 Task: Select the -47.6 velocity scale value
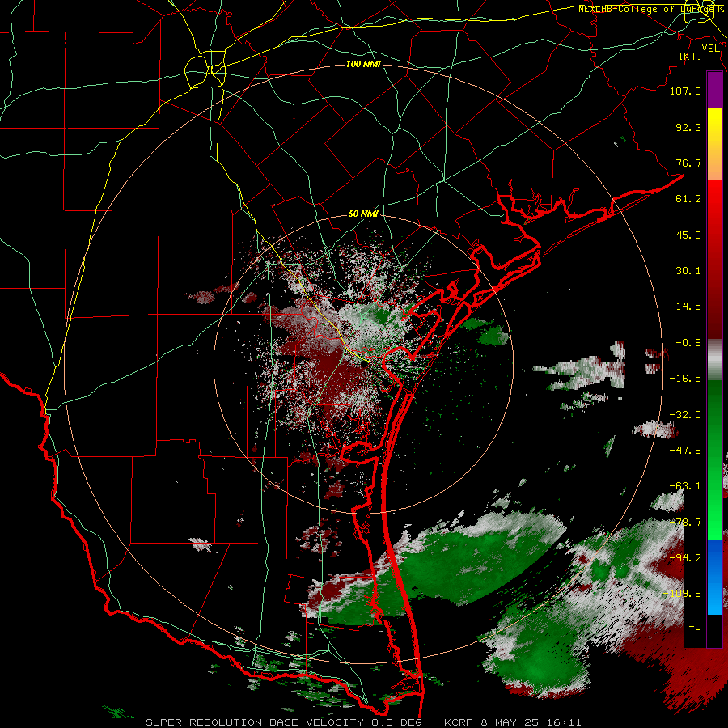(x=685, y=451)
